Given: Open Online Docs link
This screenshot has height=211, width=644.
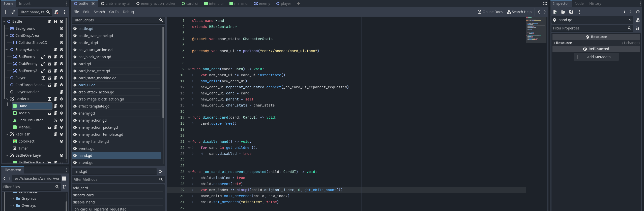Looking at the screenshot, I should 490,12.
